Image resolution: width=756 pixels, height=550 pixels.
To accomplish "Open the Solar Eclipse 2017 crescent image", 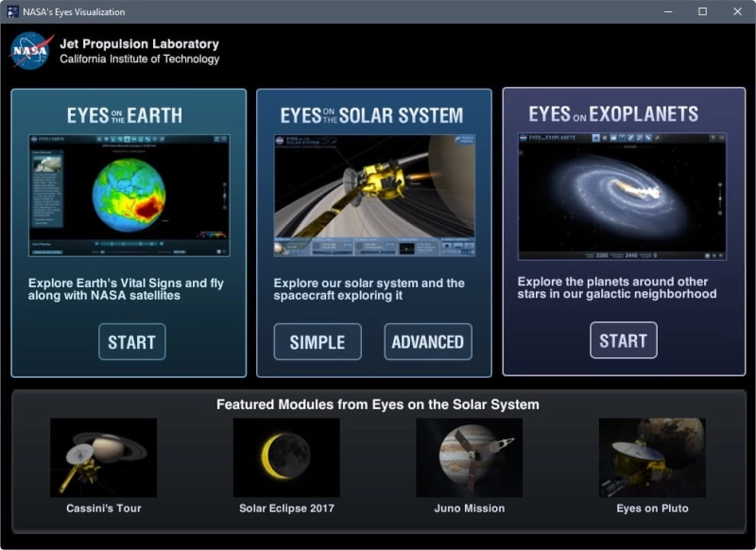I will click(x=286, y=457).
